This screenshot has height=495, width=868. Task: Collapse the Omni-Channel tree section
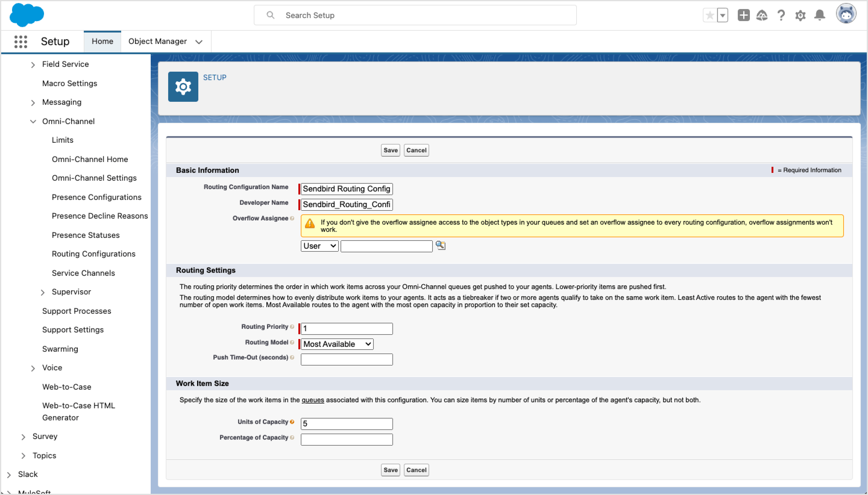33,121
